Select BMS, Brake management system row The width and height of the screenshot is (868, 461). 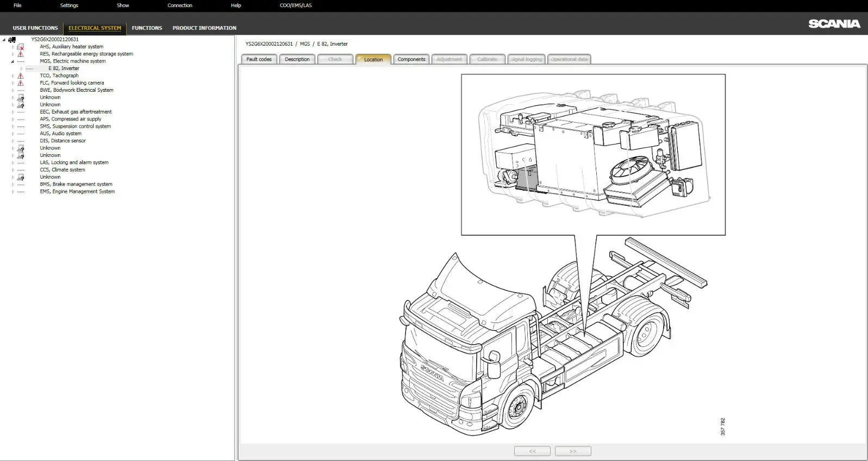point(76,184)
